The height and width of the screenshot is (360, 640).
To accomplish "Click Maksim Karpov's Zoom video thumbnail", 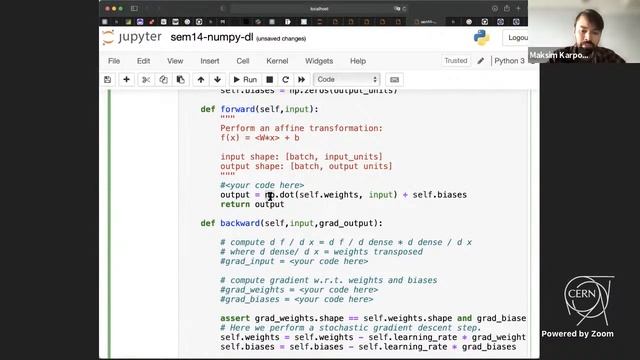I will click(584, 31).
